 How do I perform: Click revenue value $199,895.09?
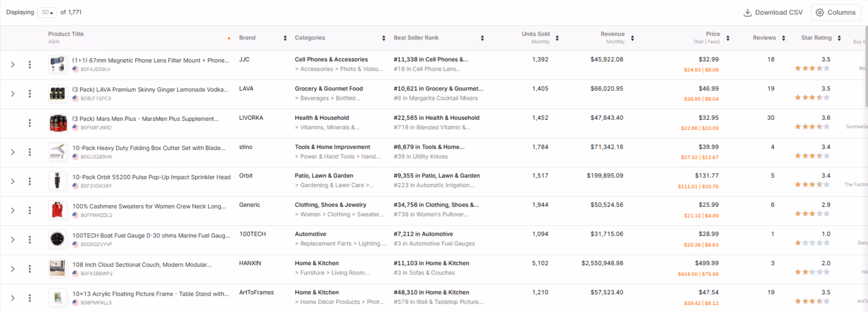click(x=605, y=176)
